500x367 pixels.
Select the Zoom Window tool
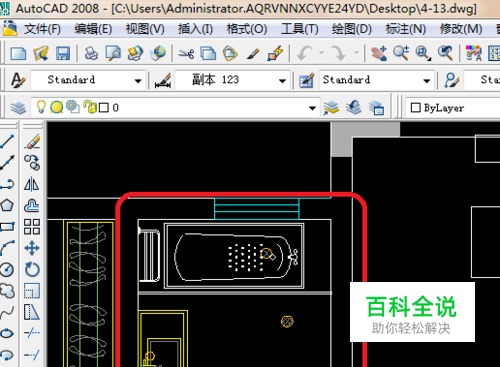point(423,53)
